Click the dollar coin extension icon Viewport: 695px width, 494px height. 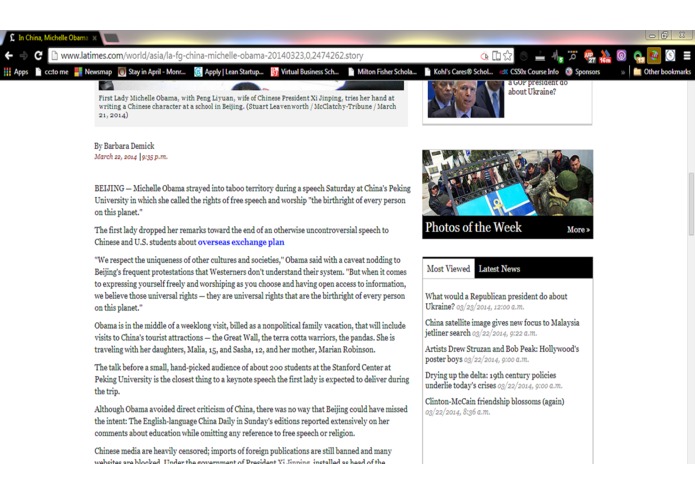pyautogui.click(x=670, y=56)
